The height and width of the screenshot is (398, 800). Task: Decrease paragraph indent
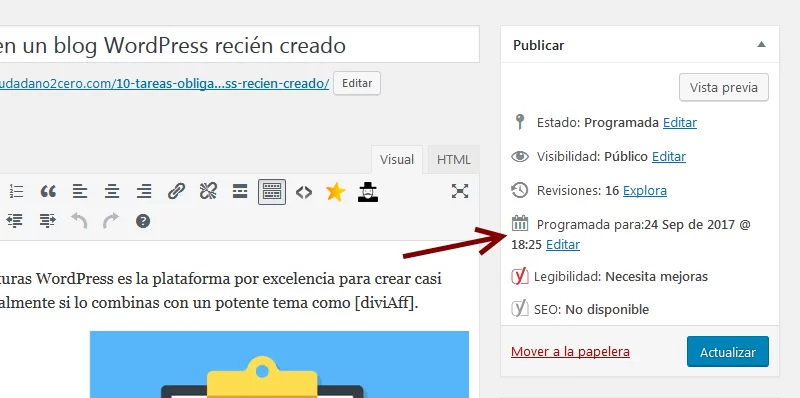point(15,221)
